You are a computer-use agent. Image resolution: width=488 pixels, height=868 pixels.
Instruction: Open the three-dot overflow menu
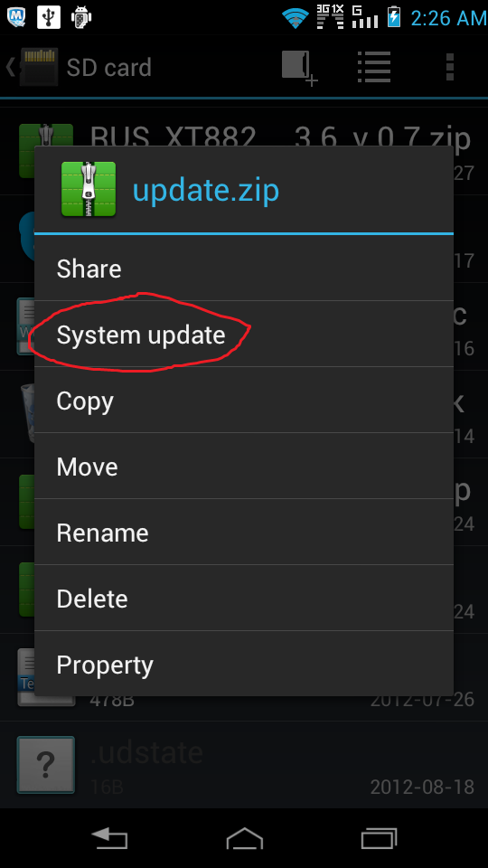[450, 68]
